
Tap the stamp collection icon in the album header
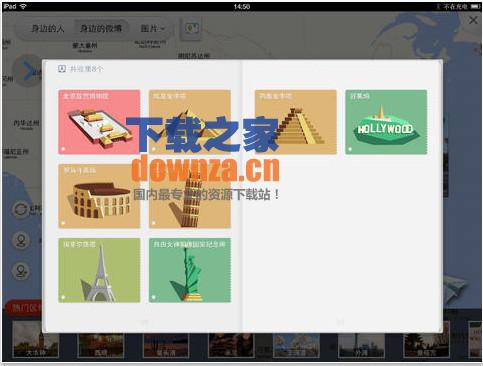pyautogui.click(x=62, y=69)
